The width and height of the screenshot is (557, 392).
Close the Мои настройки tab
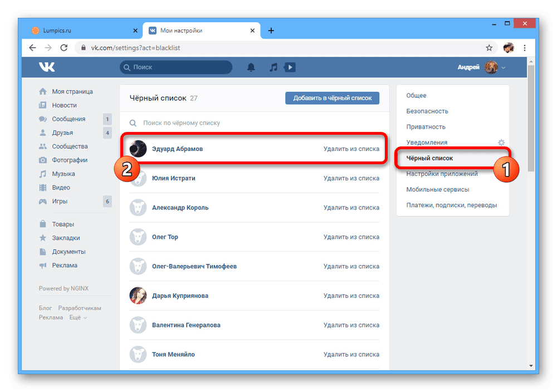[x=252, y=31]
